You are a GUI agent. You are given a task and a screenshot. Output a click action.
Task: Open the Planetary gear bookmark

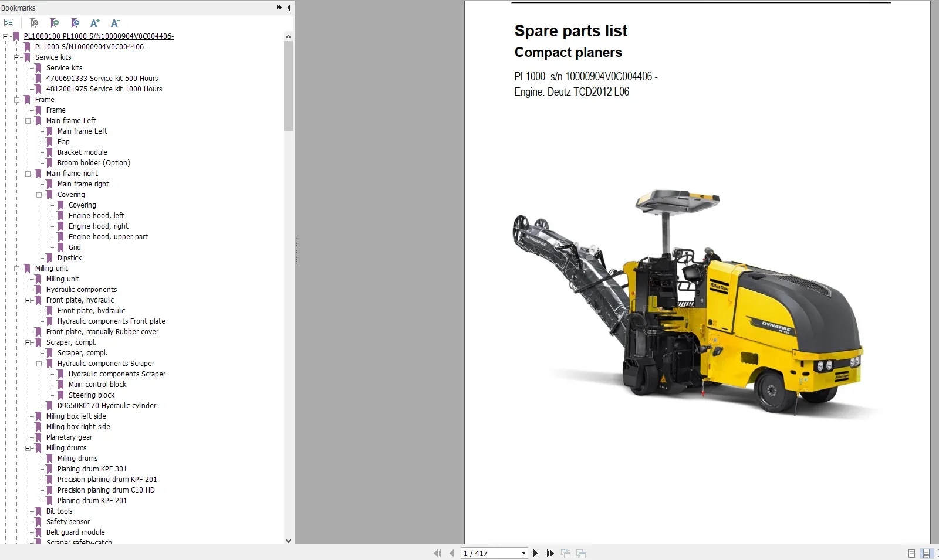(x=69, y=437)
